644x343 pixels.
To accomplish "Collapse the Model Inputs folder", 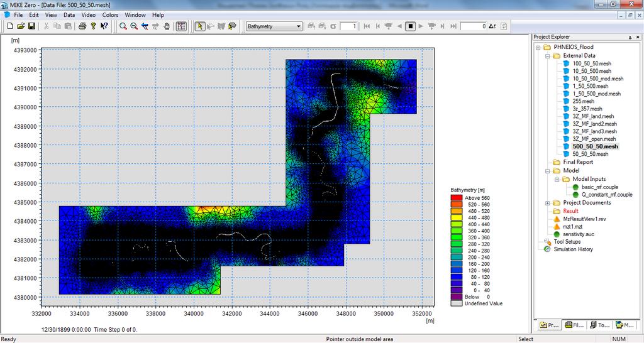I will click(x=557, y=179).
